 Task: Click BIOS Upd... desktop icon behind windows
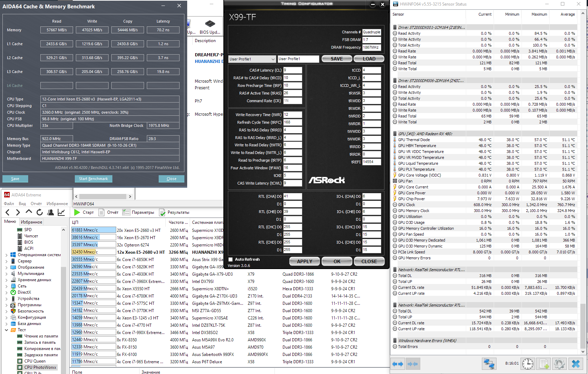click(x=210, y=27)
